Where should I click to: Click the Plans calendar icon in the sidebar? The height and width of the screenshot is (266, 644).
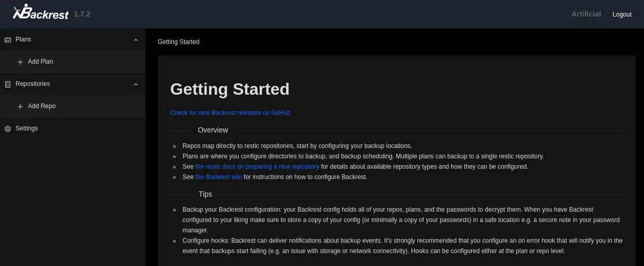tap(8, 40)
